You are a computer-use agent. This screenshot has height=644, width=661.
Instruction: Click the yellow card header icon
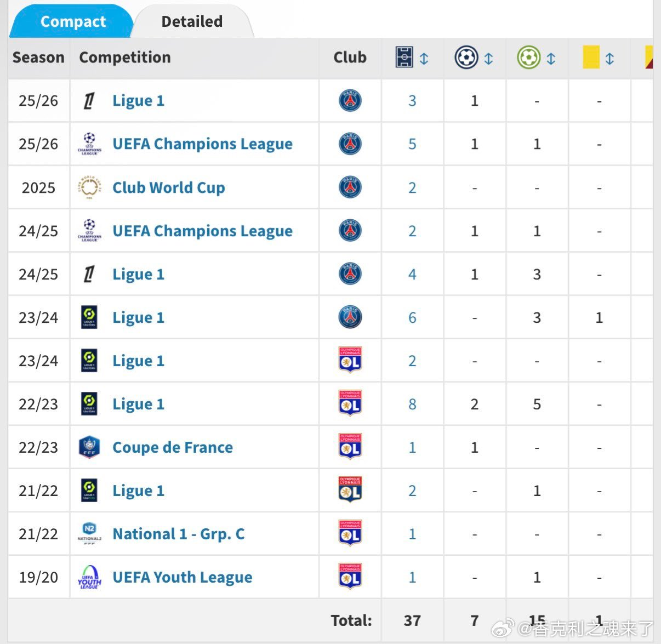click(591, 57)
